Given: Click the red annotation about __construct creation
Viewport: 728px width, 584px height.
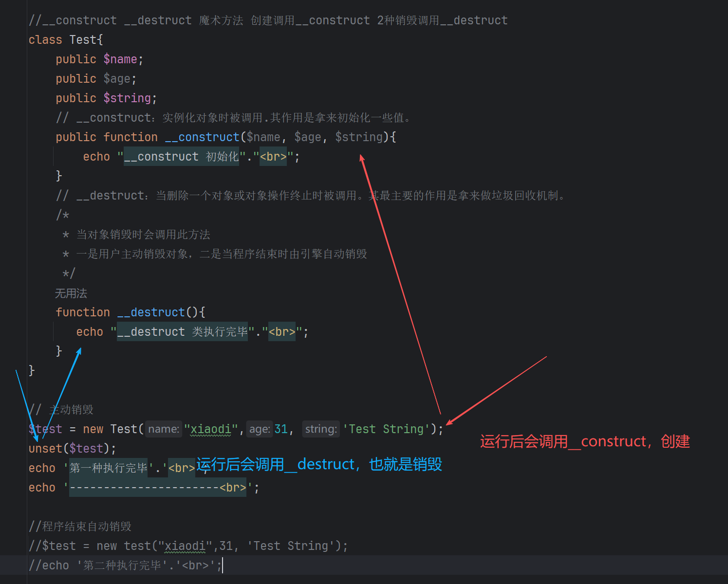Looking at the screenshot, I should (583, 442).
